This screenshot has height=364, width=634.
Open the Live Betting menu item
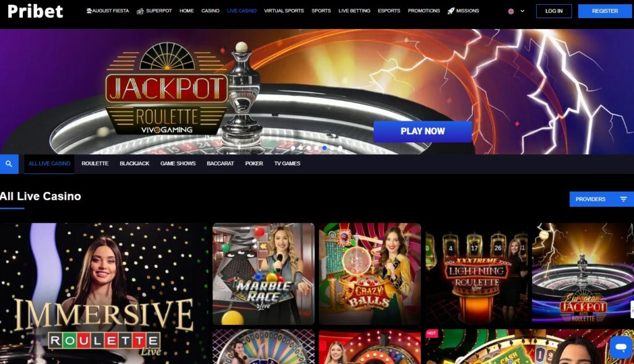[x=354, y=11]
